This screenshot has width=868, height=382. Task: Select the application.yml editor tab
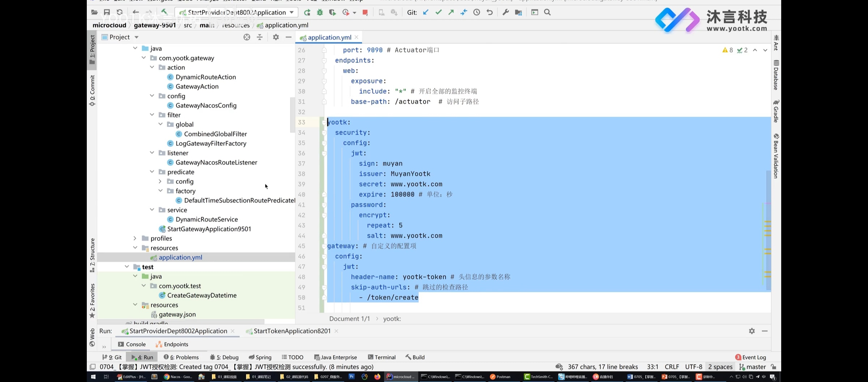[x=329, y=37]
